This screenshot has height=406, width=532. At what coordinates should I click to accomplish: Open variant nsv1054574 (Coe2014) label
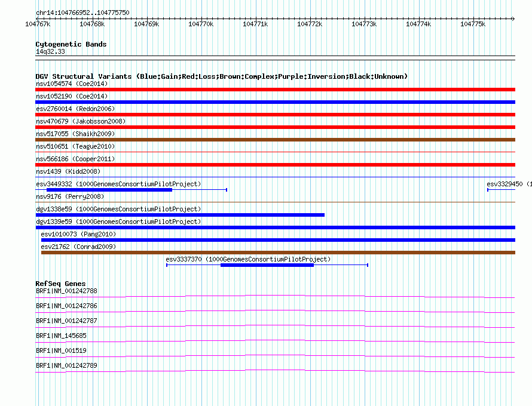pyautogui.click(x=72, y=84)
